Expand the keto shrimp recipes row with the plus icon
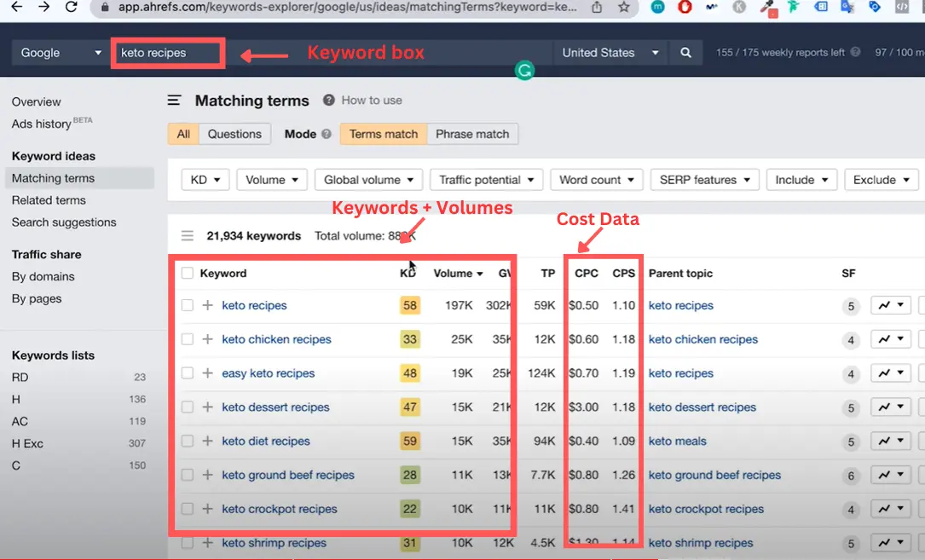This screenshot has width=925, height=560. tap(208, 543)
